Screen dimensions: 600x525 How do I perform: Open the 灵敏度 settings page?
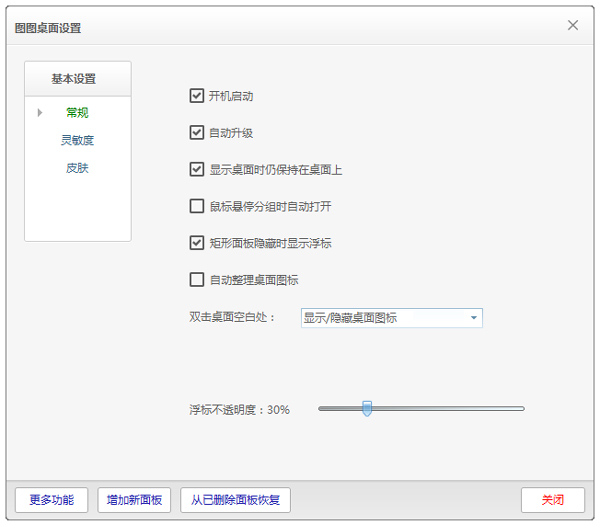pos(77,140)
